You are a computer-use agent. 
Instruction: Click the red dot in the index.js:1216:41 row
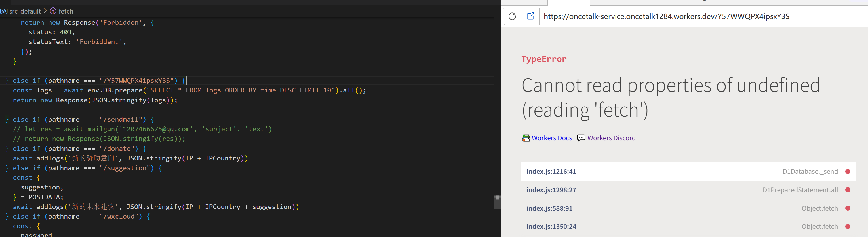point(848,171)
